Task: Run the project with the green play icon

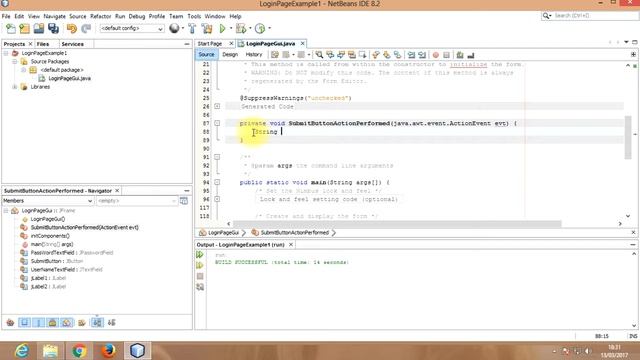Action: (222, 29)
